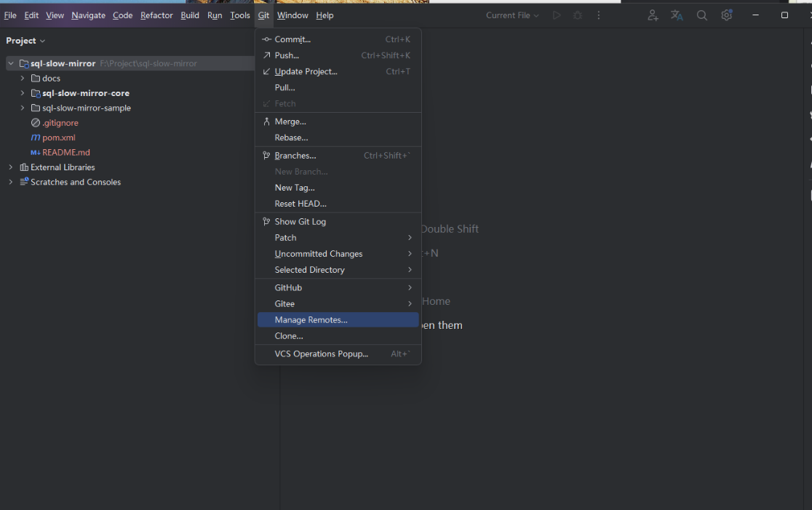Screen dimensions: 812x510
Task: Expand the sql-slow-mirror-core module
Action: pyautogui.click(x=22, y=93)
